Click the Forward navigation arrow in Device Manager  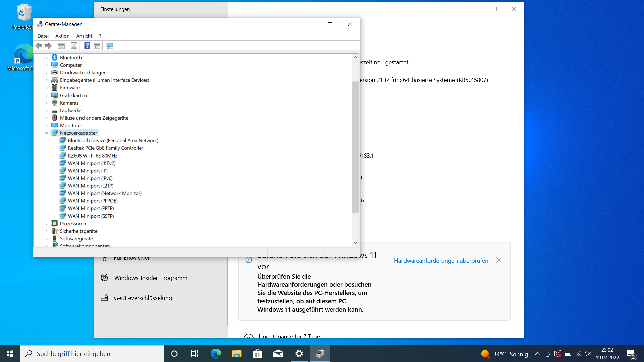[x=48, y=46]
